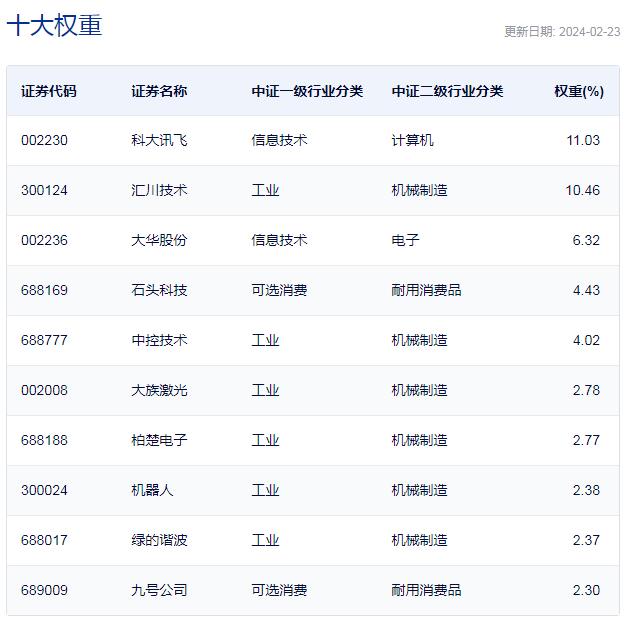Select stock code 002236

point(44,240)
